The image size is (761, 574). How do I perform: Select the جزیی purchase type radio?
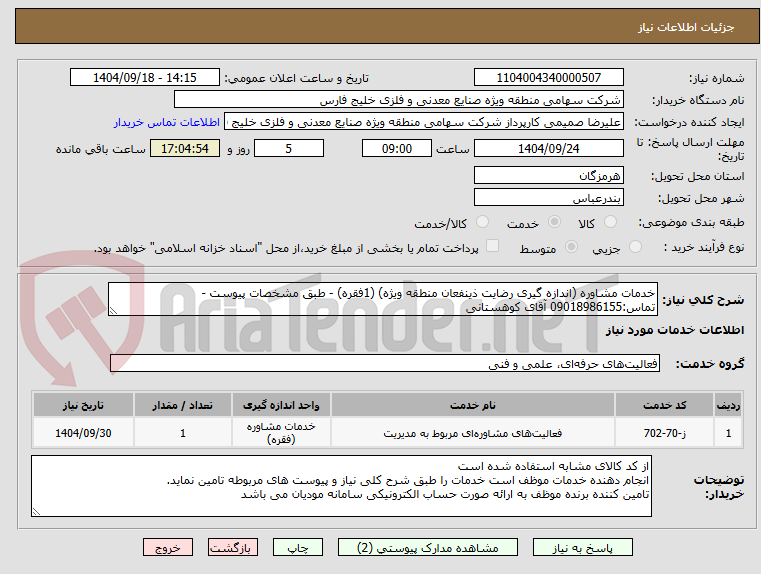click(635, 247)
